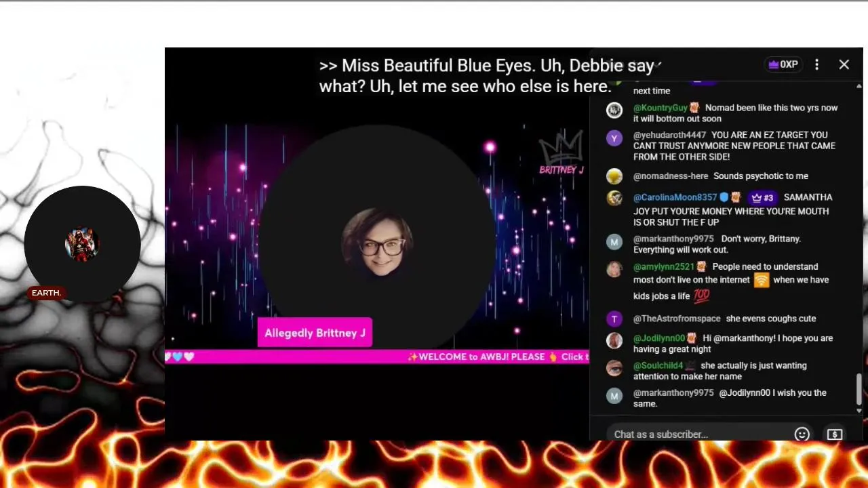Click the 'Allegedly Brittney J' name tag
Viewport: 868px width, 488px height.
coord(315,333)
